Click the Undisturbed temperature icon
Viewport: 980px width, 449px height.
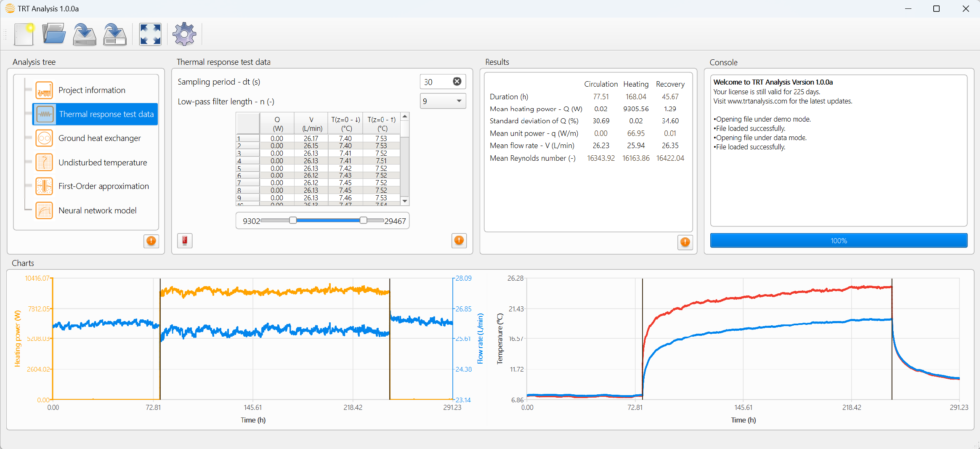click(44, 162)
